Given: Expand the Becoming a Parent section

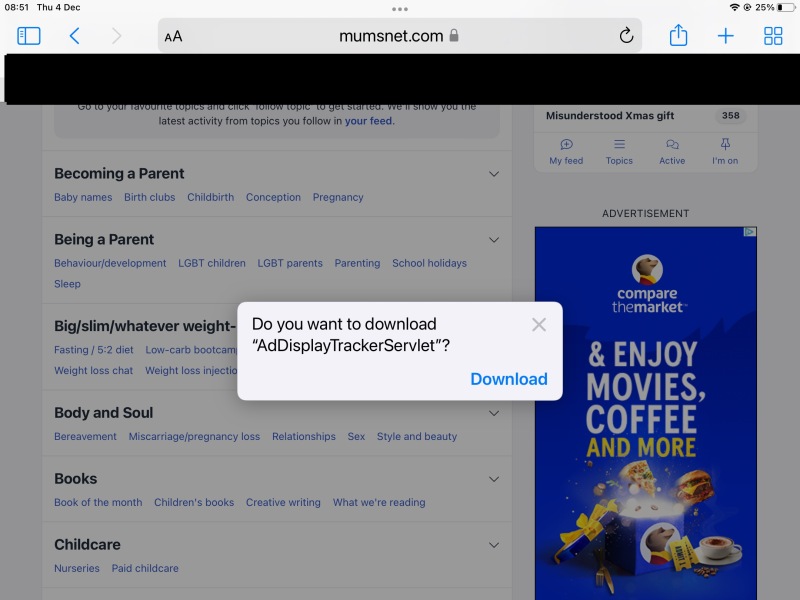Looking at the screenshot, I should click(x=492, y=173).
